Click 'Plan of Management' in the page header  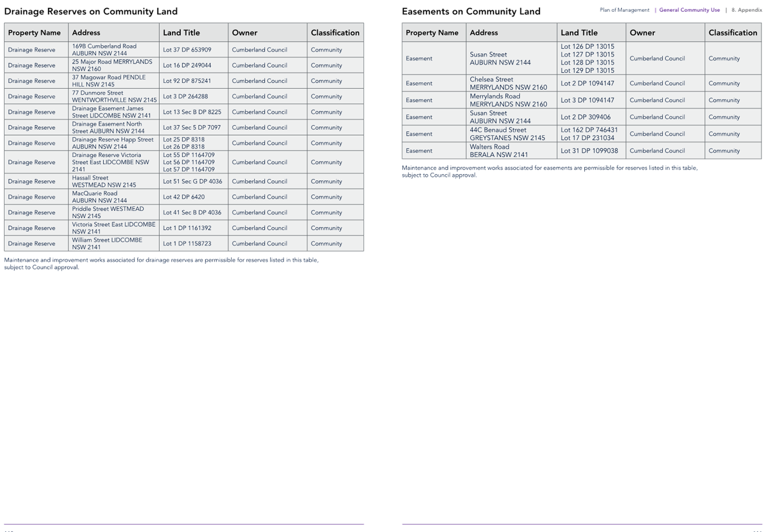click(x=624, y=10)
